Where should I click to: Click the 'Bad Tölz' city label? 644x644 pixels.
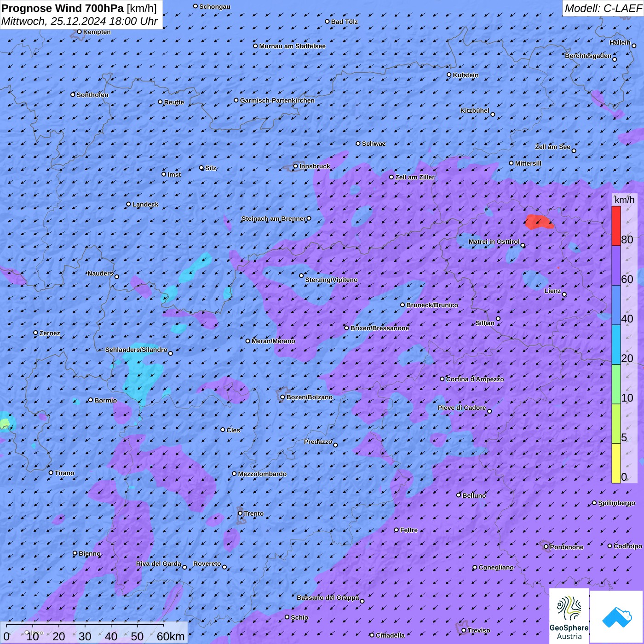click(345, 22)
